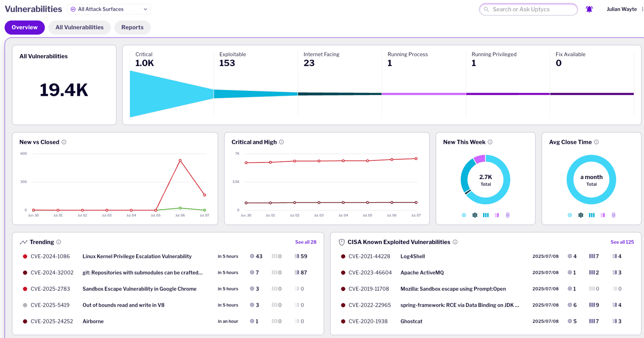Click the info icon beside Critical and High

[282, 142]
